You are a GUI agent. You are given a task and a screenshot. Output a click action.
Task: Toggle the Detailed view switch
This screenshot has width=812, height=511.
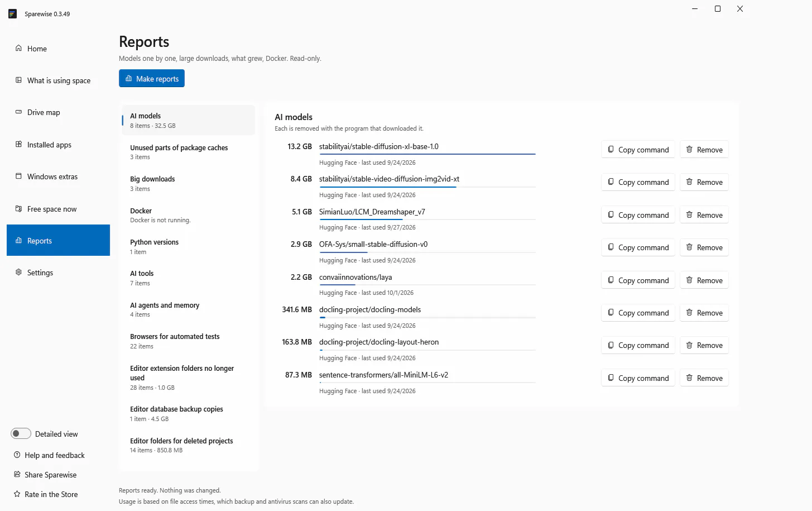pos(21,434)
